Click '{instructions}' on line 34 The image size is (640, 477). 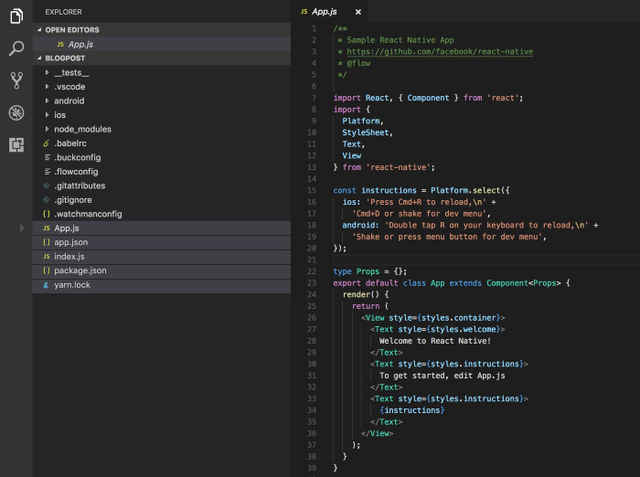[412, 410]
